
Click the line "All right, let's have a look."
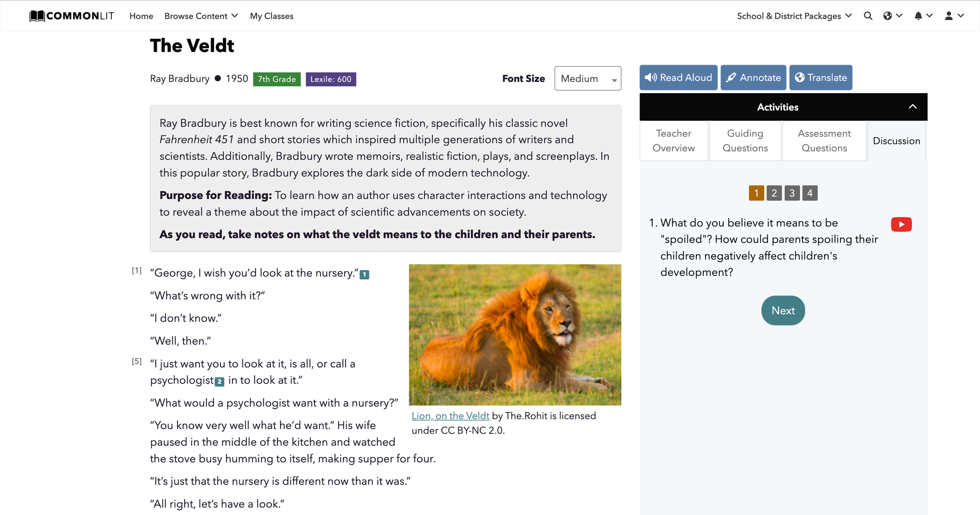217,504
